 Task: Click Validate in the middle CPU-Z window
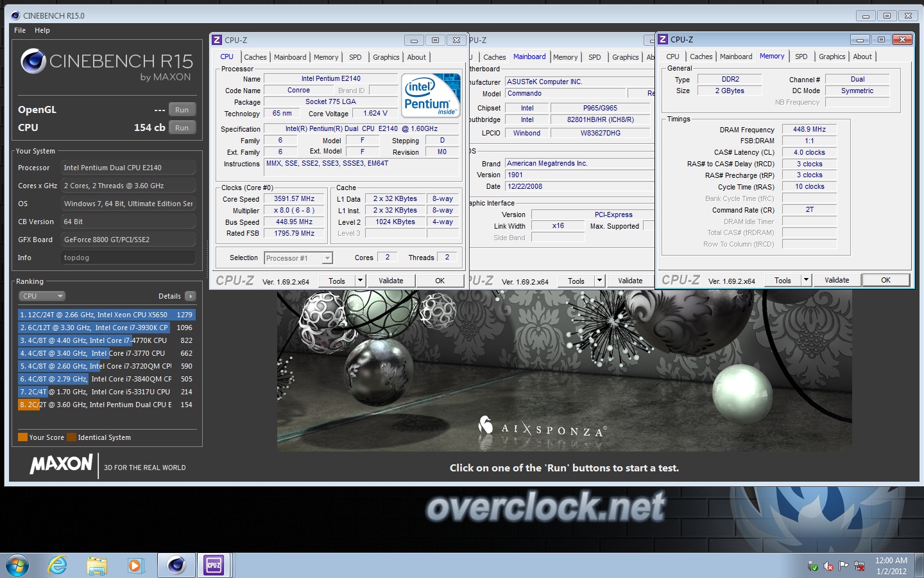(630, 281)
